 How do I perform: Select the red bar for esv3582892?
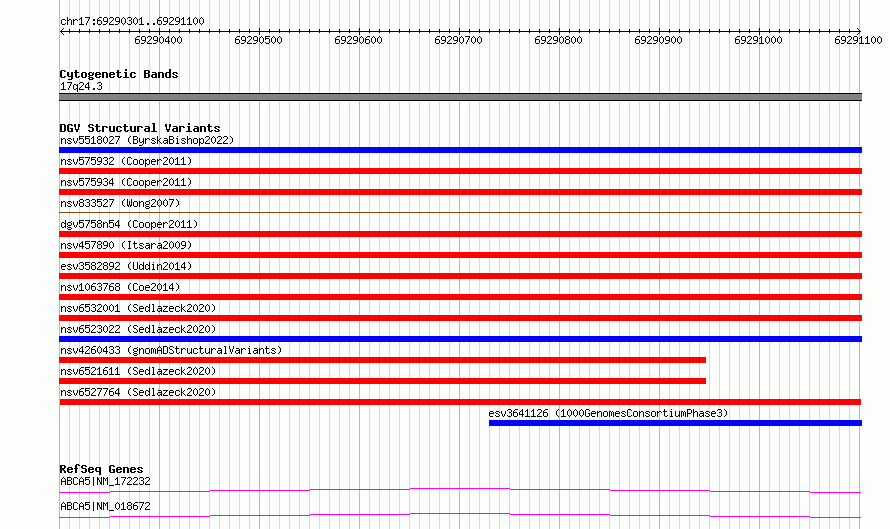tap(460, 276)
